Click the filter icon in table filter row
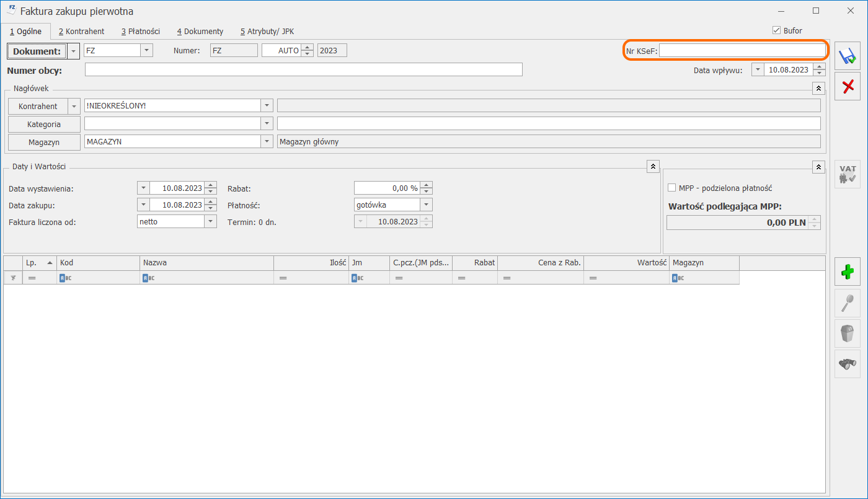 [13, 278]
